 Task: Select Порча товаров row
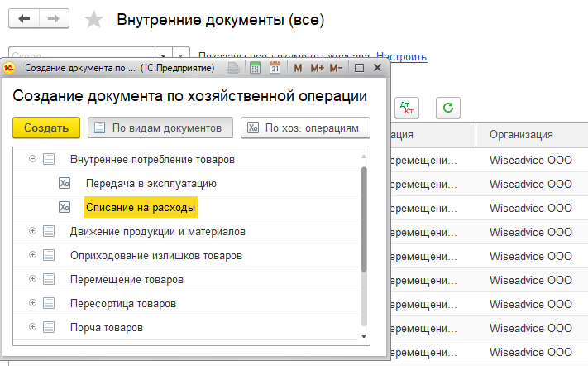click(x=186, y=327)
